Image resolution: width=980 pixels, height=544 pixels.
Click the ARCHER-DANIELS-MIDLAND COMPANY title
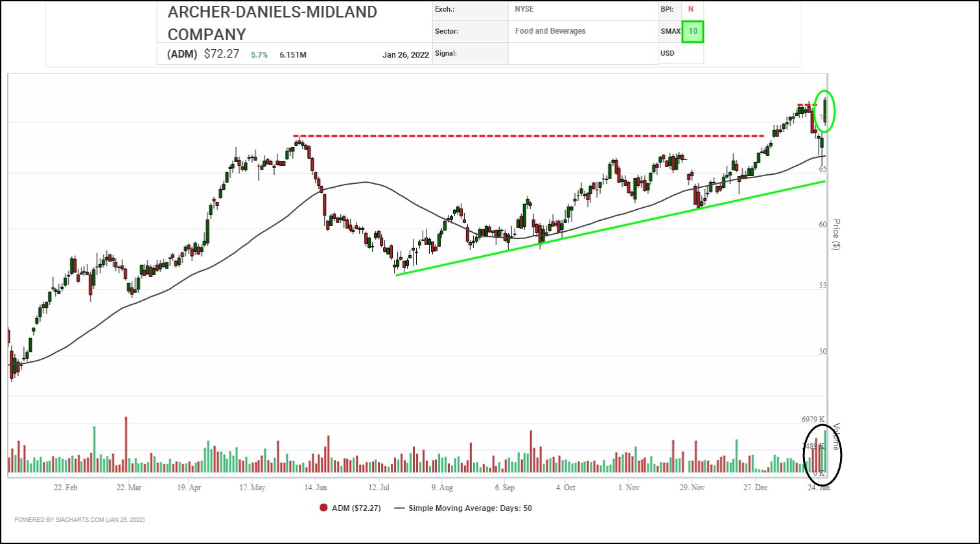pyautogui.click(x=272, y=23)
